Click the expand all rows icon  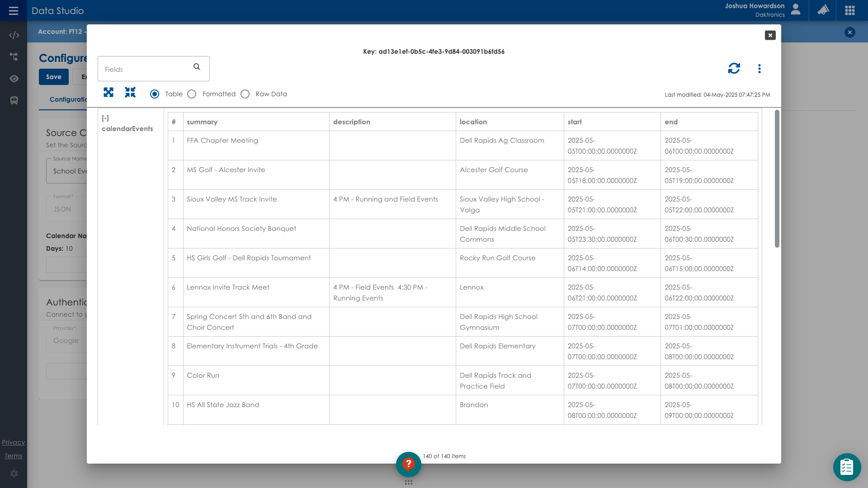coord(108,92)
